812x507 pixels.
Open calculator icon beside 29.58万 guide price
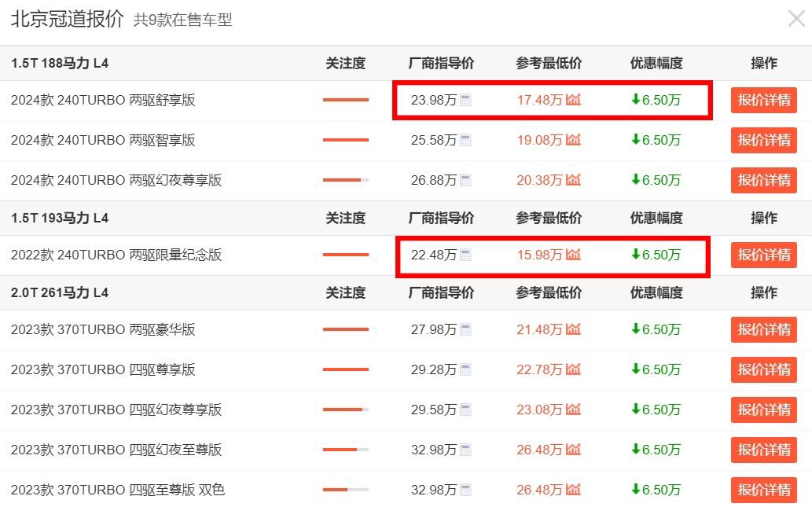(465, 410)
